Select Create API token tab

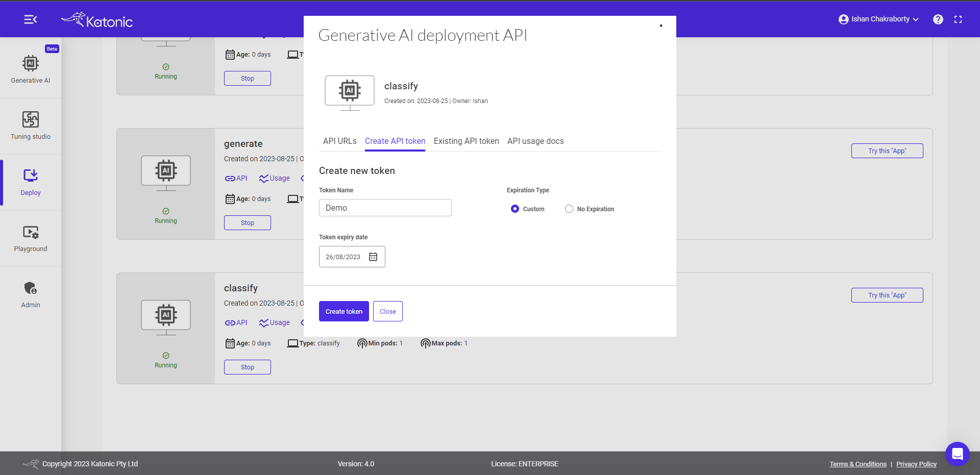click(395, 141)
